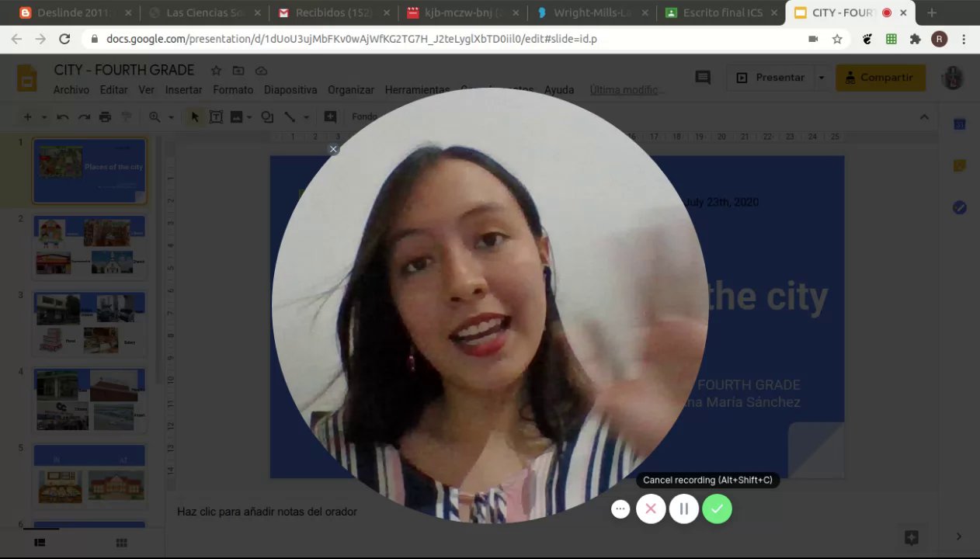Print the presentation
Image resolution: width=980 pixels, height=559 pixels.
pos(105,117)
